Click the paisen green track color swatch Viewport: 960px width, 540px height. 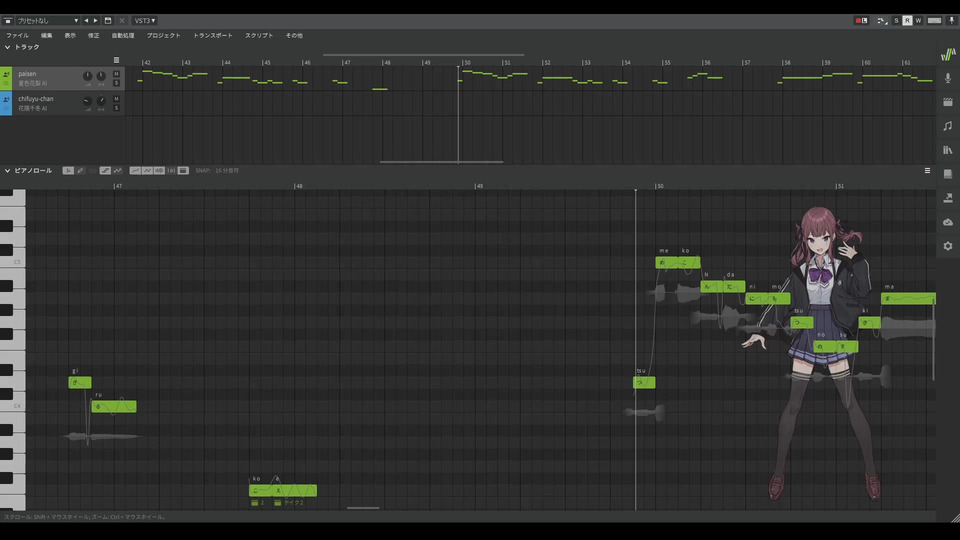coord(6,78)
